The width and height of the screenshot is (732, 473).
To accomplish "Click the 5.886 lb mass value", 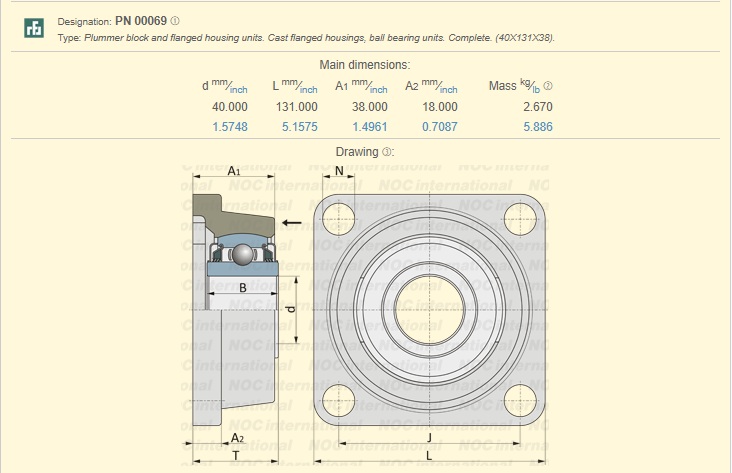I will point(535,127).
